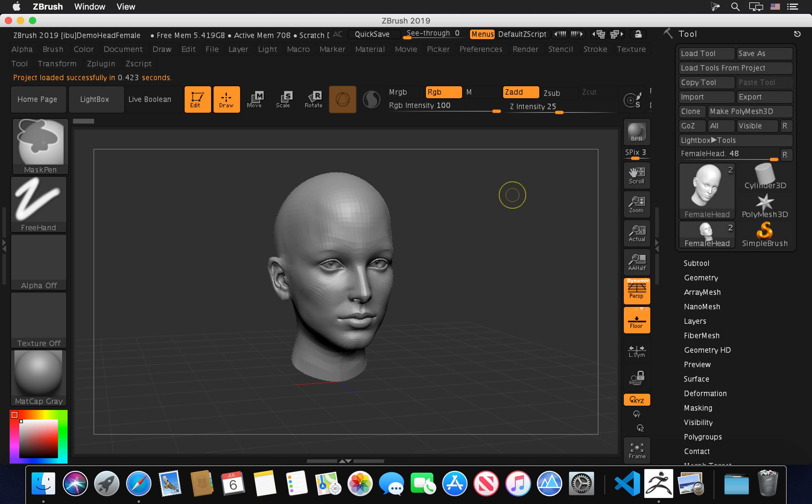Screen dimensions: 812x504
Task: Select the Move transform icon
Action: pyautogui.click(x=254, y=99)
